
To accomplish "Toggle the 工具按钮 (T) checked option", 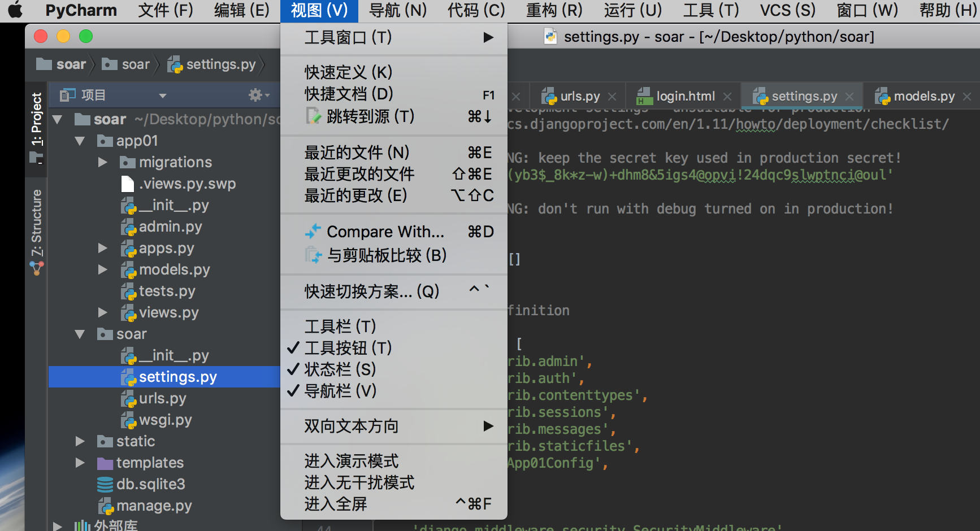I will (x=394, y=348).
